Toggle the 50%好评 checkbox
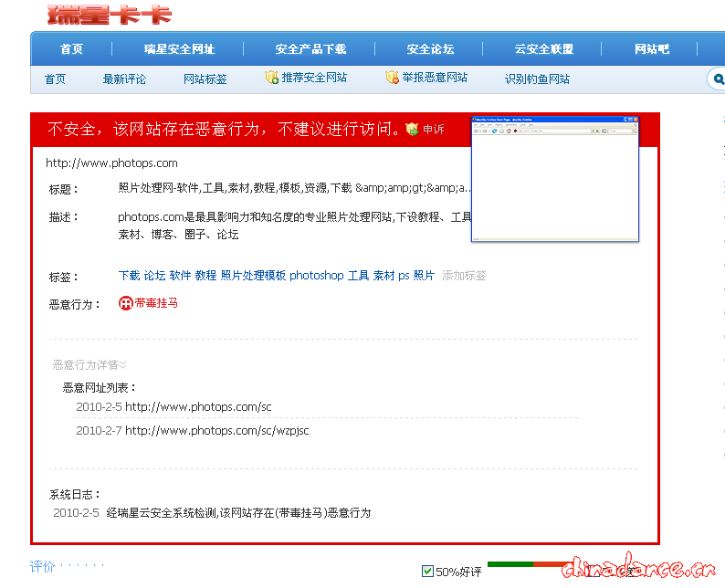This screenshot has width=725, height=588. [427, 572]
